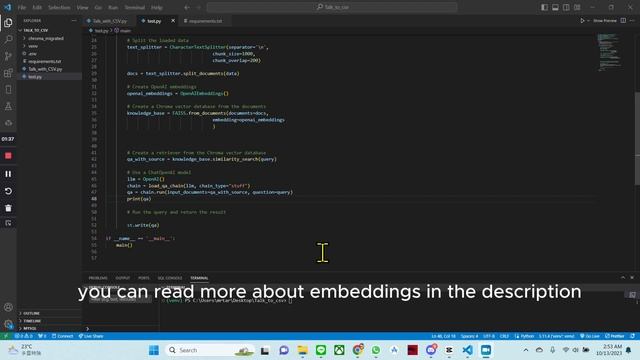The height and width of the screenshot is (360, 640).
Task: Open the Testing flask icon in activity bar
Action: (8, 106)
